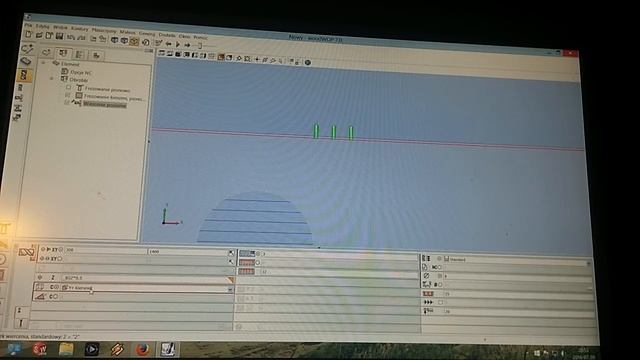Toggle checkbox for Frezowanie pionowe
Viewport: 640px width, 360px height.
[x=68, y=88]
